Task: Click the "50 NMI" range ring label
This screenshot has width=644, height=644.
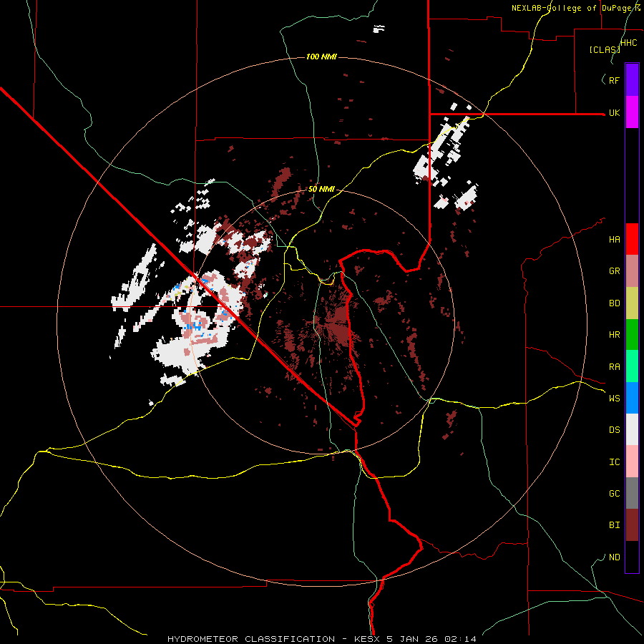Action: coord(321,190)
